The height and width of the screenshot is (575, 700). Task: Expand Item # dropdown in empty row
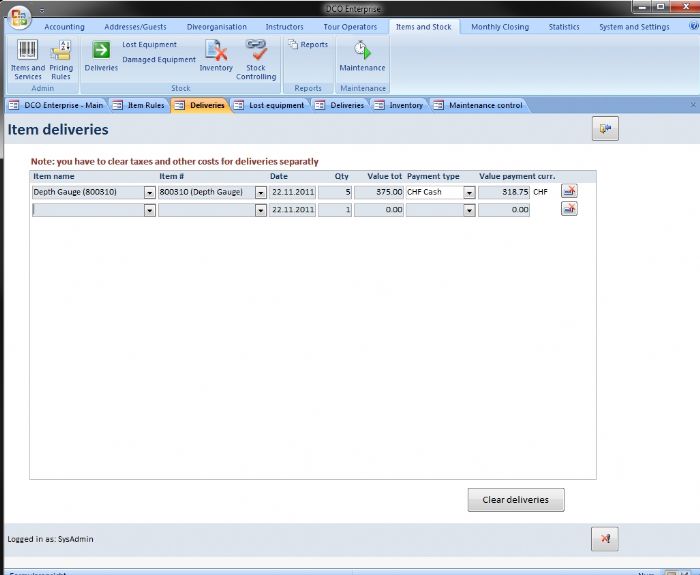pos(261,210)
